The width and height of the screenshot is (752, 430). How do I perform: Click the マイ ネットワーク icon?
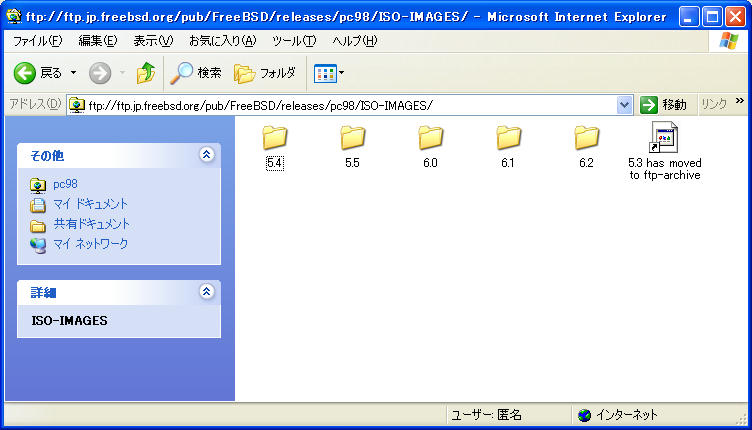[x=38, y=245]
